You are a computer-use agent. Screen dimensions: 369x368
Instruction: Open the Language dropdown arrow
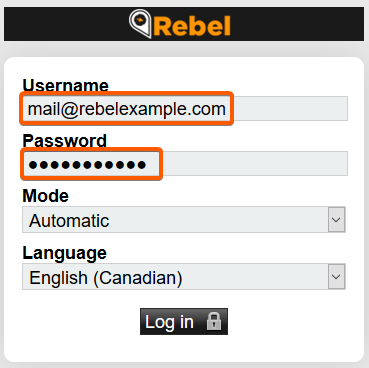(336, 277)
